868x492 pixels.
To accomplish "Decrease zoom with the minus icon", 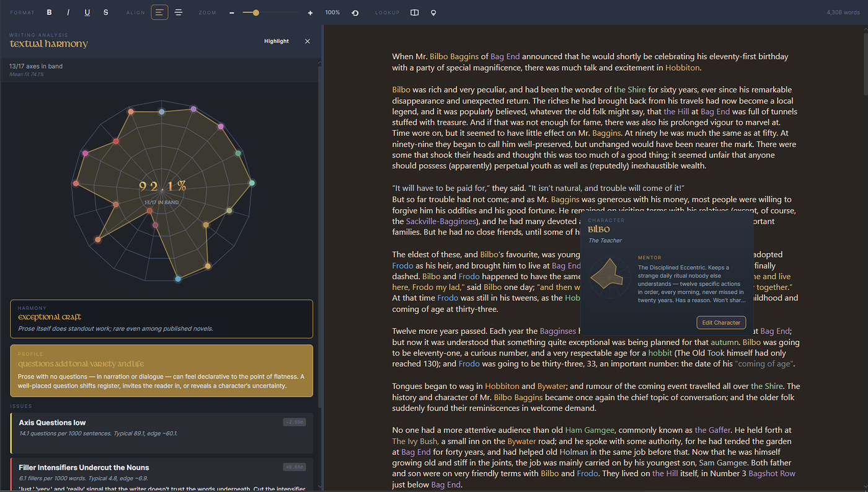I will pos(232,12).
